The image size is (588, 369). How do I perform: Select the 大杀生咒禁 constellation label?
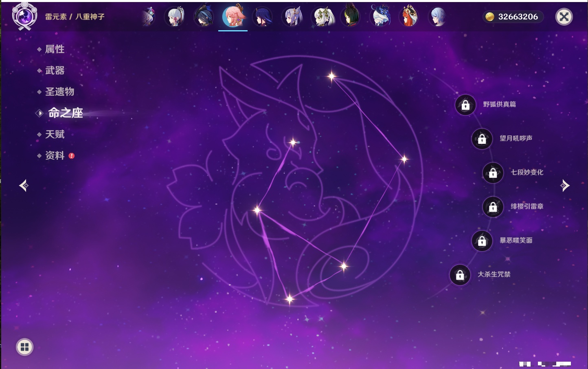494,274
